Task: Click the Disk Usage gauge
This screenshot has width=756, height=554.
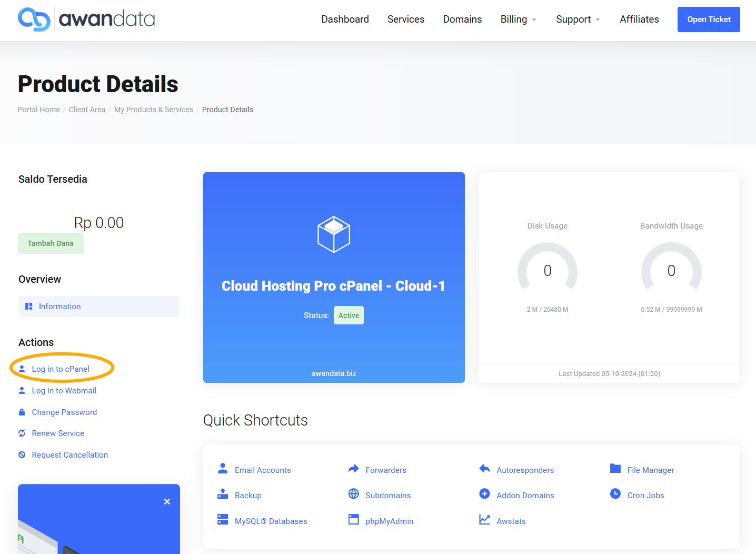Action: 548,266
